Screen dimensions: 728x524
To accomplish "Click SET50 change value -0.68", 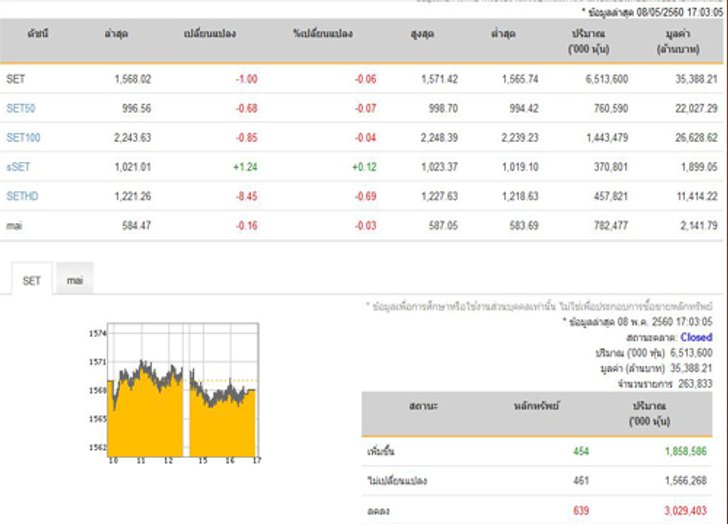I will coord(247,109).
